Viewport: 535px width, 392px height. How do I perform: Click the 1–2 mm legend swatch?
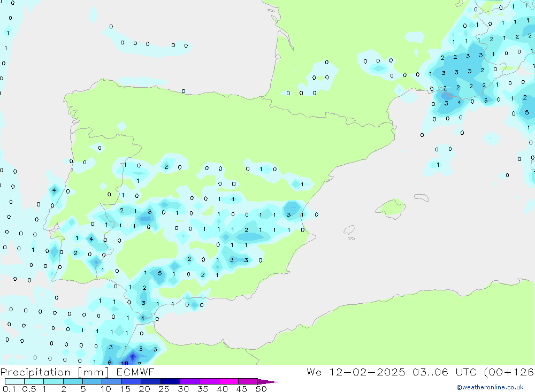[x=53, y=381]
